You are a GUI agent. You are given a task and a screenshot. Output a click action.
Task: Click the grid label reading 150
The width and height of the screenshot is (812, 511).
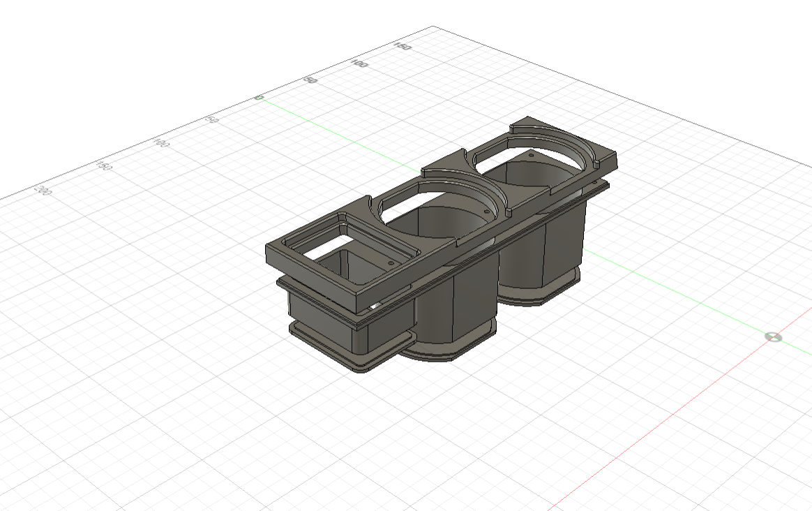click(x=403, y=48)
